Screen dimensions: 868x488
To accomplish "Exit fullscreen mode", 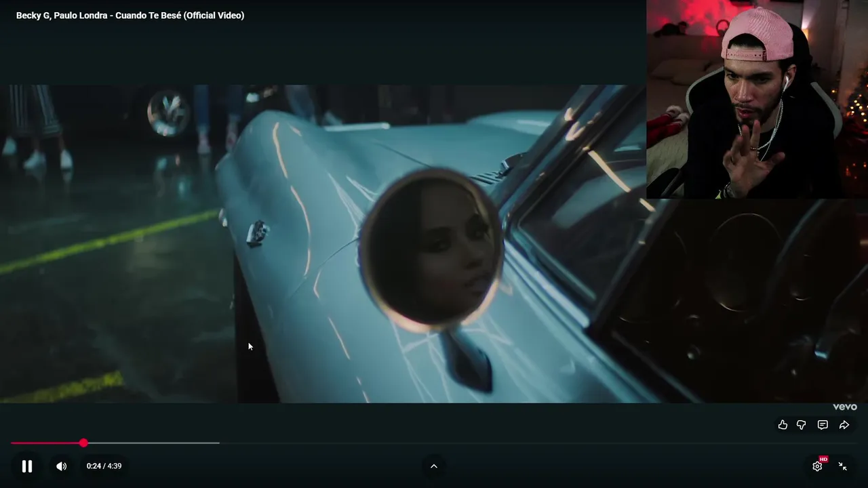I will (x=843, y=466).
